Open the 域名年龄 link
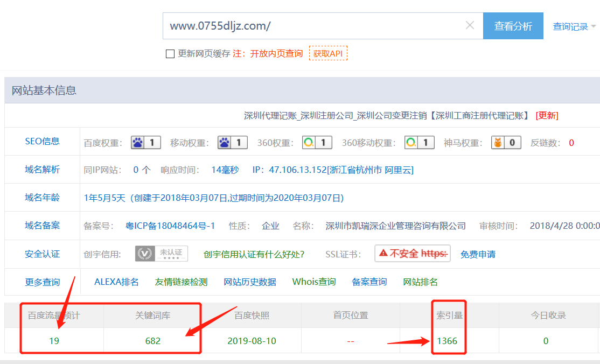The width and height of the screenshot is (600, 364). [42, 198]
